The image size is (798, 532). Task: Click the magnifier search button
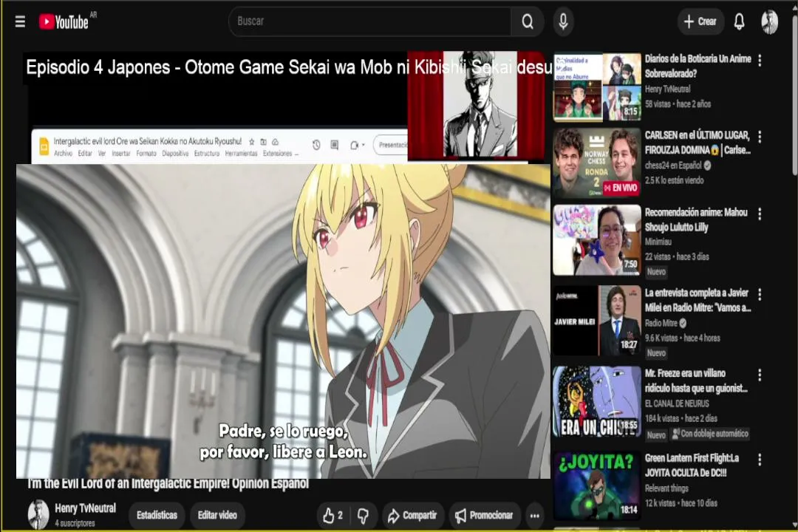tap(528, 22)
